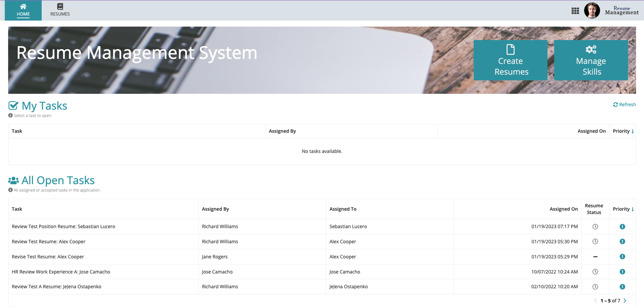The width and height of the screenshot is (644, 307).
Task: Open 'Review Test A Resume: Jeļena Ostapenko' task
Action: click(57, 287)
